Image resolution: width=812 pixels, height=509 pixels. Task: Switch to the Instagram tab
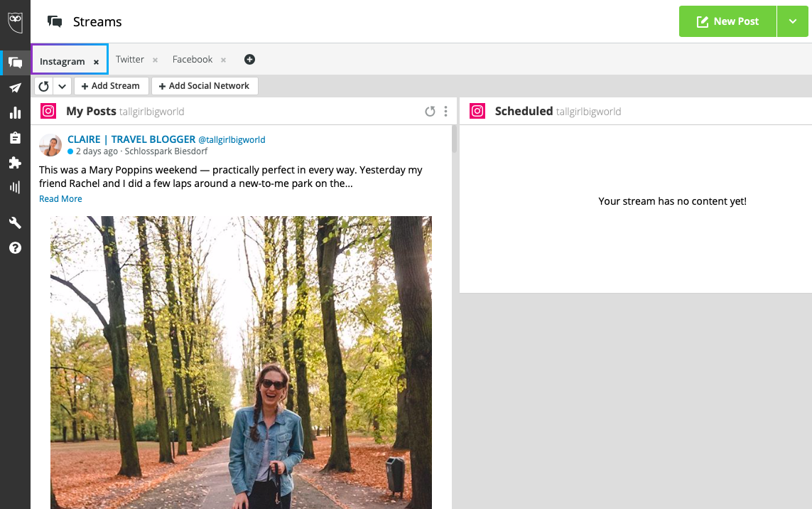pyautogui.click(x=62, y=62)
